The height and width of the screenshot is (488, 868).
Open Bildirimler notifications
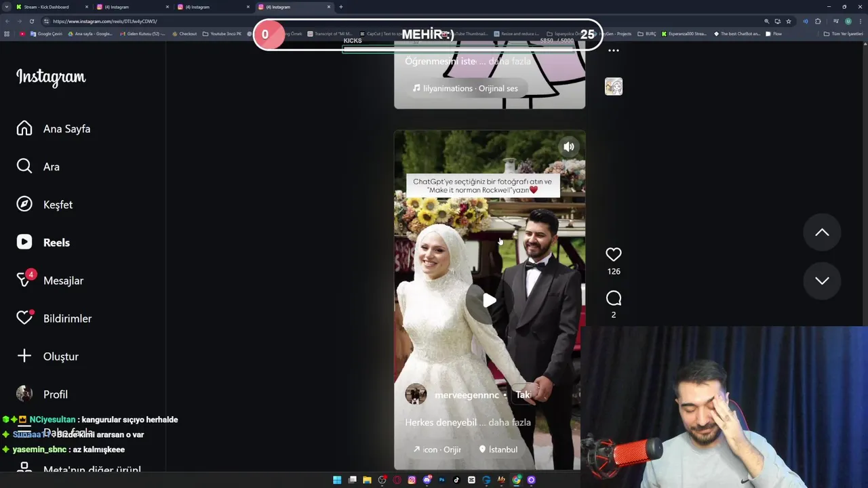[54, 319]
